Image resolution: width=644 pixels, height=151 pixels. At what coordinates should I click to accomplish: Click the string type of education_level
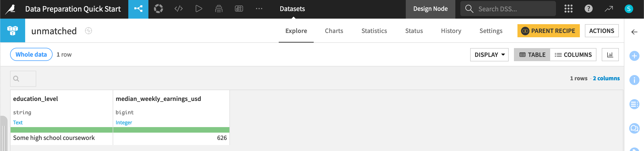(22, 112)
